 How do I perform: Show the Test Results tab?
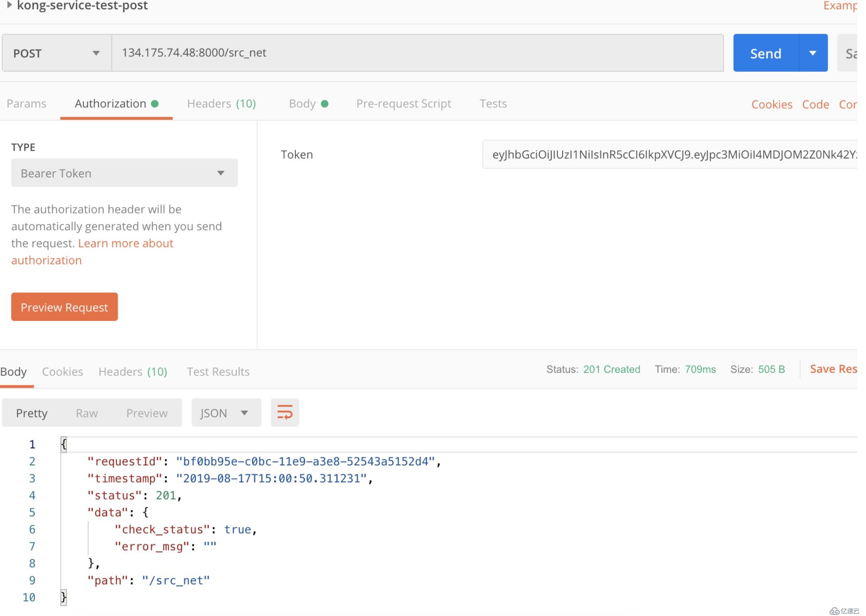[218, 372]
